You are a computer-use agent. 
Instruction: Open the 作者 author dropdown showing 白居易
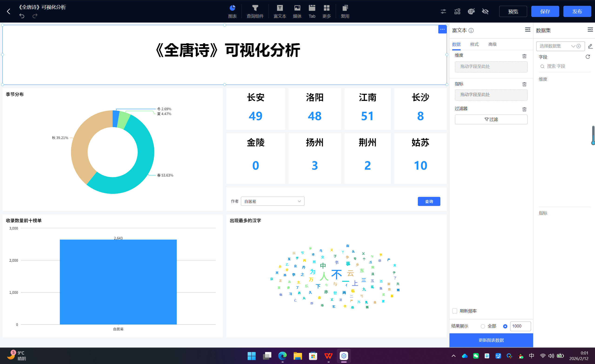pos(273,201)
